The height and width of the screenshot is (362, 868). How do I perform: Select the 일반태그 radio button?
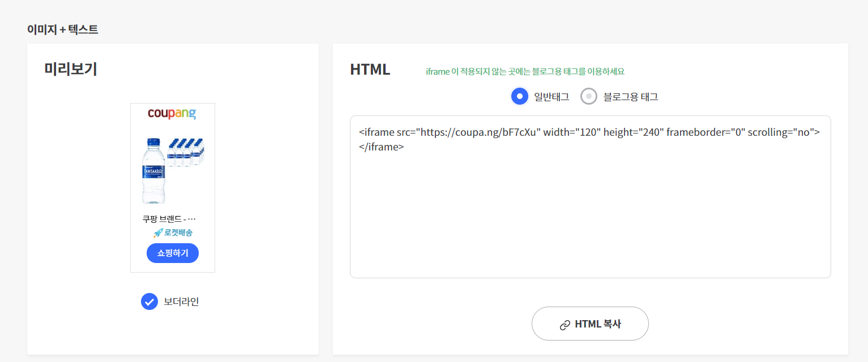(520, 96)
